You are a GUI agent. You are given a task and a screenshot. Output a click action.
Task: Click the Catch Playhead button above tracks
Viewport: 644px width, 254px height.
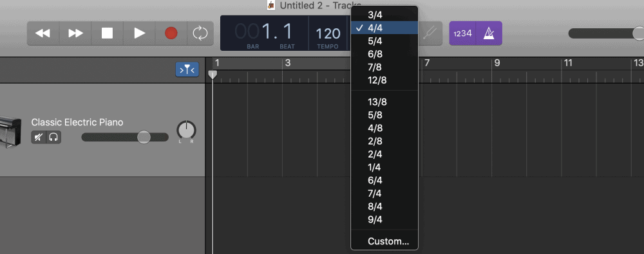click(187, 69)
